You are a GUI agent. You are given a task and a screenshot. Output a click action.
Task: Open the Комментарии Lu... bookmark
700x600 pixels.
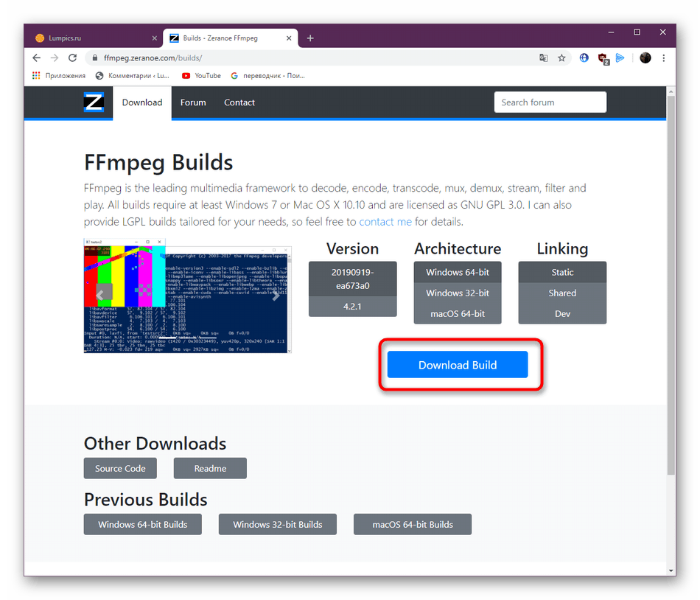click(132, 75)
